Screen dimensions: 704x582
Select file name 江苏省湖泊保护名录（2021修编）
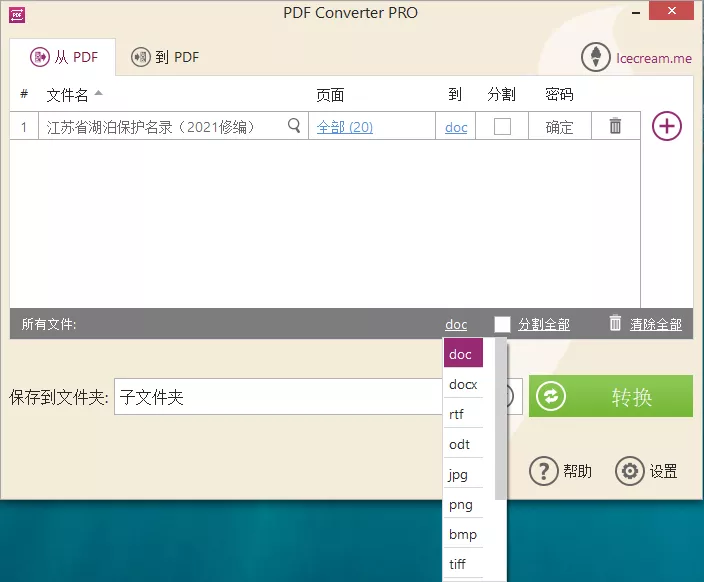150,127
